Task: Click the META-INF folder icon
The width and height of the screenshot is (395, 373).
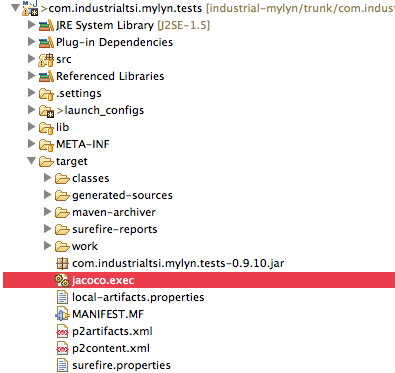Action: pos(46,145)
